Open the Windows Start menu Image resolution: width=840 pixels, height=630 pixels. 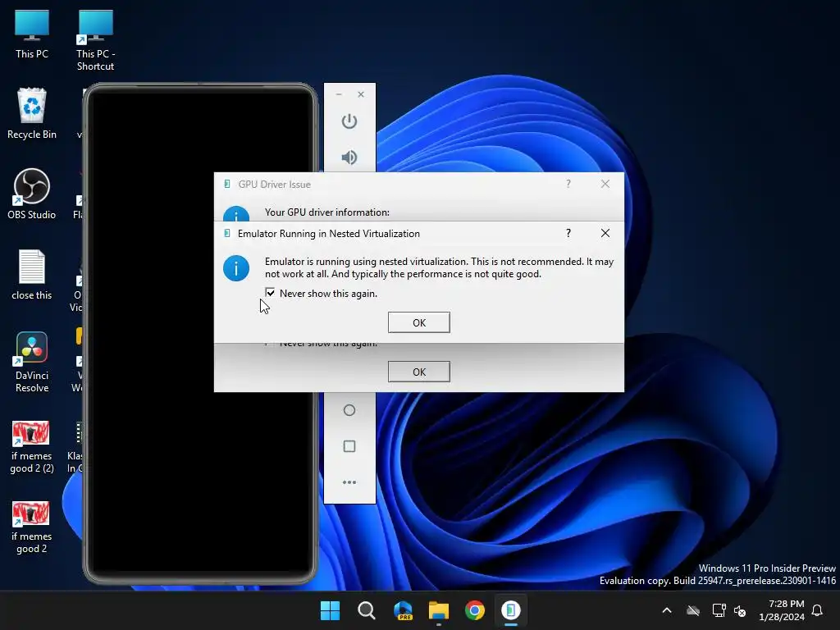330,610
